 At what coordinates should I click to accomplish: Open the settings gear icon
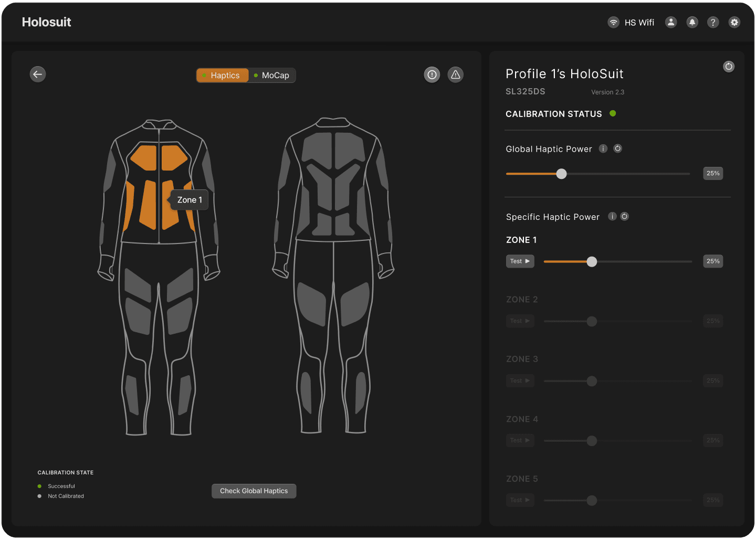tap(734, 22)
